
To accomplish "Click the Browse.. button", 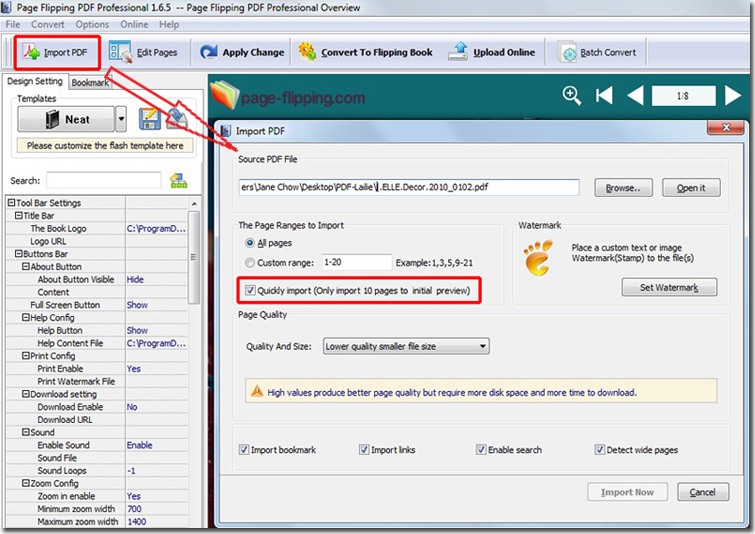I will point(623,188).
